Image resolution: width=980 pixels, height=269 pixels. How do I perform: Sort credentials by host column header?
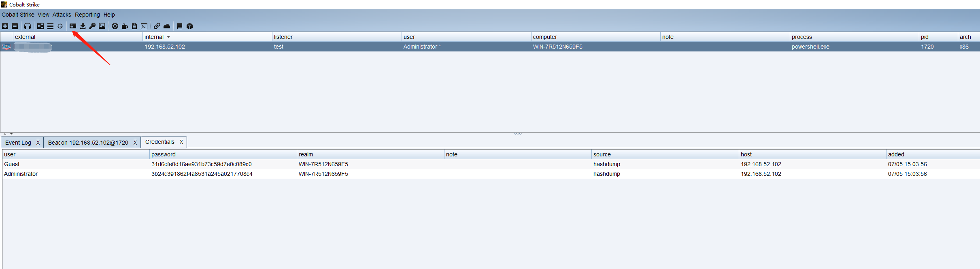[812, 154]
